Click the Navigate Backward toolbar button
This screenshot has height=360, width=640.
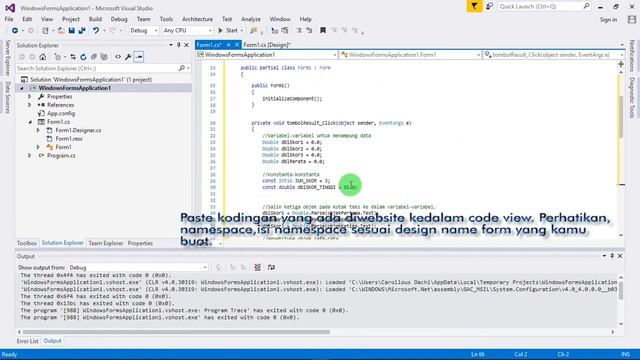(x=15, y=31)
